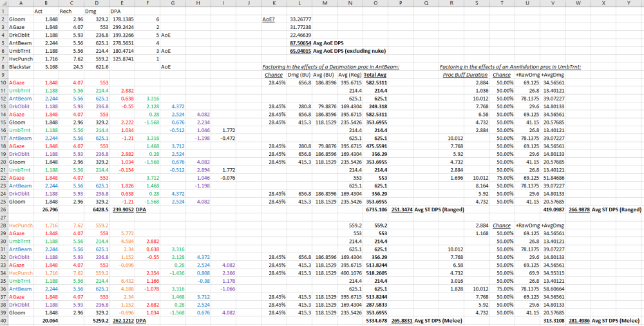Click the Proc Buff Duration heading cell

click(464, 75)
